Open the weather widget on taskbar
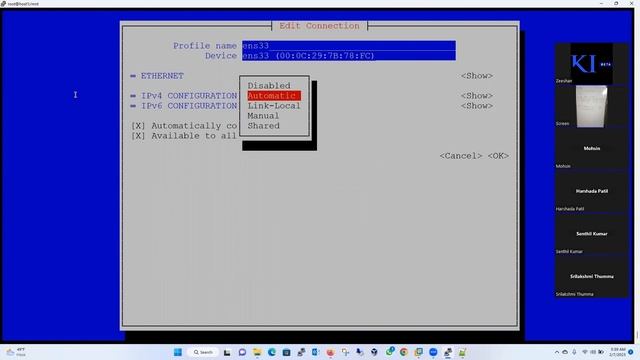Image resolution: width=640 pixels, height=360 pixels. coord(16,352)
